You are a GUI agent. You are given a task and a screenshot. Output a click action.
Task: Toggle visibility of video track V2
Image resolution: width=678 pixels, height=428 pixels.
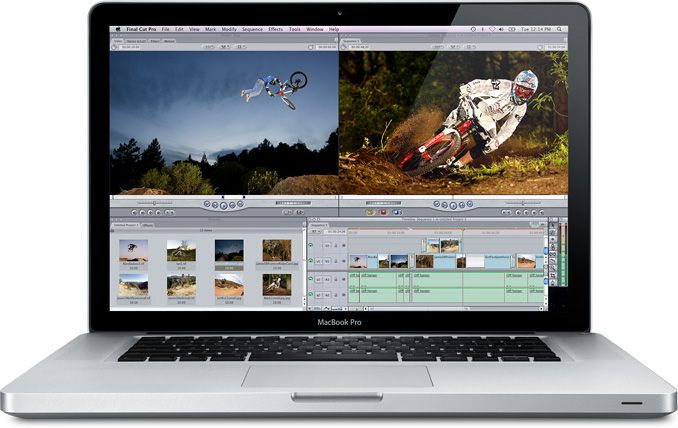pyautogui.click(x=310, y=245)
